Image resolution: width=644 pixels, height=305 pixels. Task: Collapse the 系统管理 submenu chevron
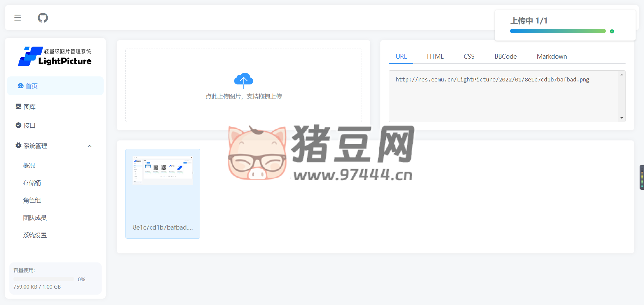point(90,146)
